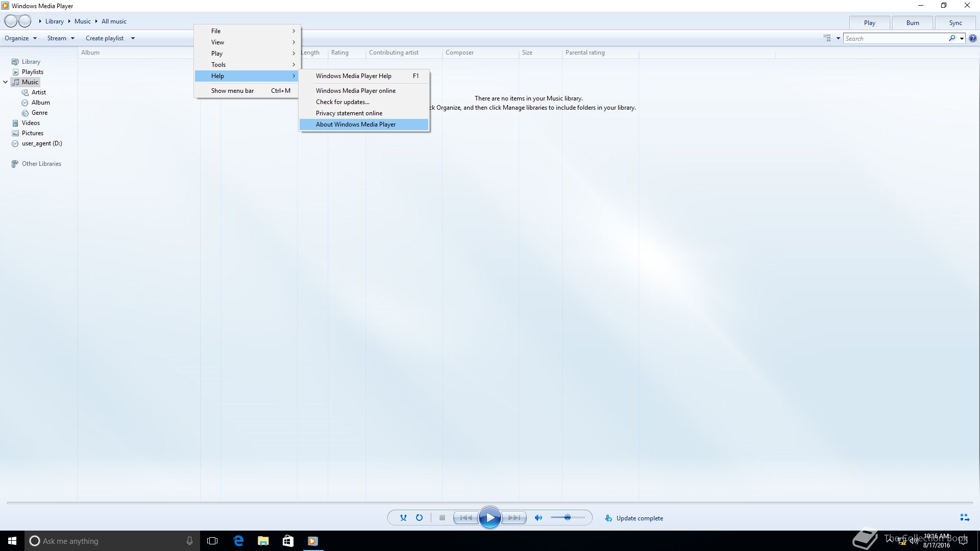Click the view options icon
This screenshot has width=980, height=551.
click(827, 38)
